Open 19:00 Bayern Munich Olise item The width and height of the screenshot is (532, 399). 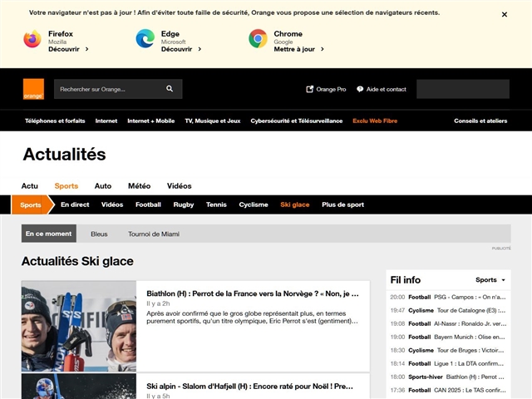point(448,337)
